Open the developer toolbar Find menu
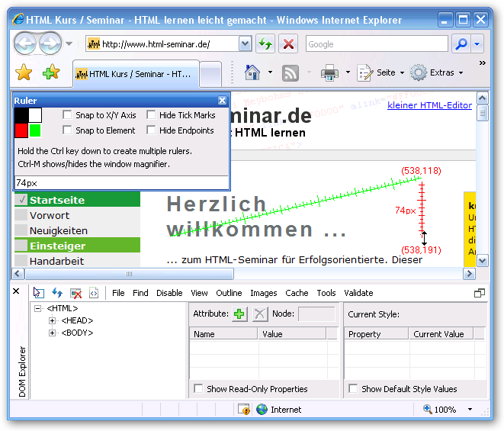Image resolution: width=504 pixels, height=431 pixels. pyautogui.click(x=140, y=293)
